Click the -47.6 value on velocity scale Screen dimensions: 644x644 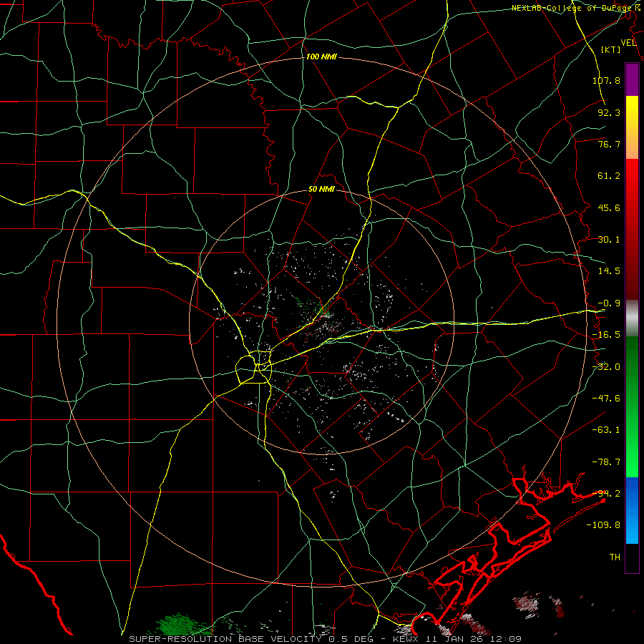coord(606,399)
